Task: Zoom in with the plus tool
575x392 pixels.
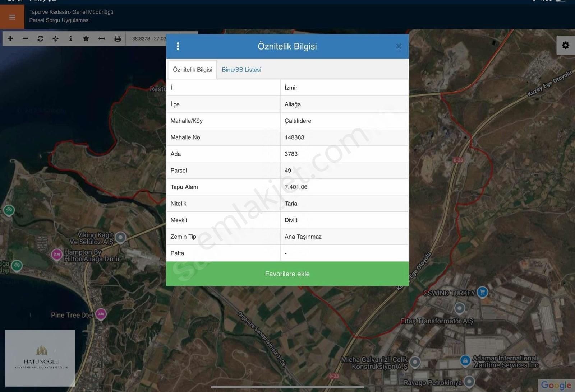Action: click(10, 38)
